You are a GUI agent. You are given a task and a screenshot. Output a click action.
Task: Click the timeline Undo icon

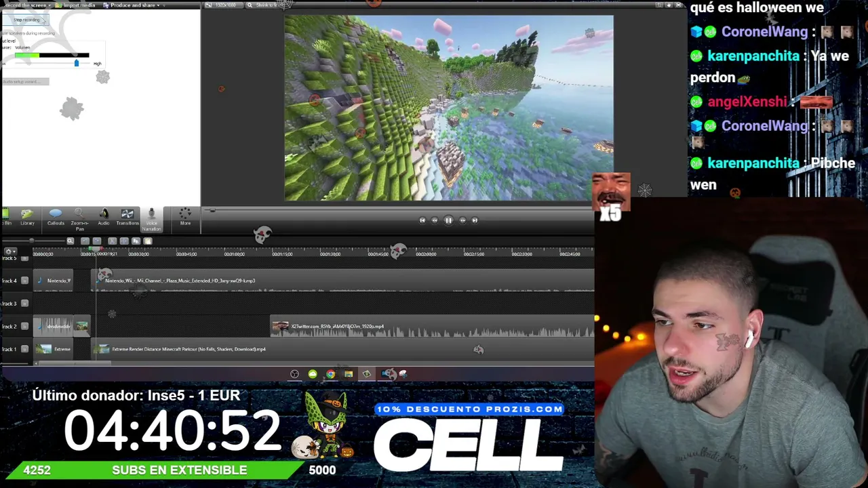coord(85,241)
